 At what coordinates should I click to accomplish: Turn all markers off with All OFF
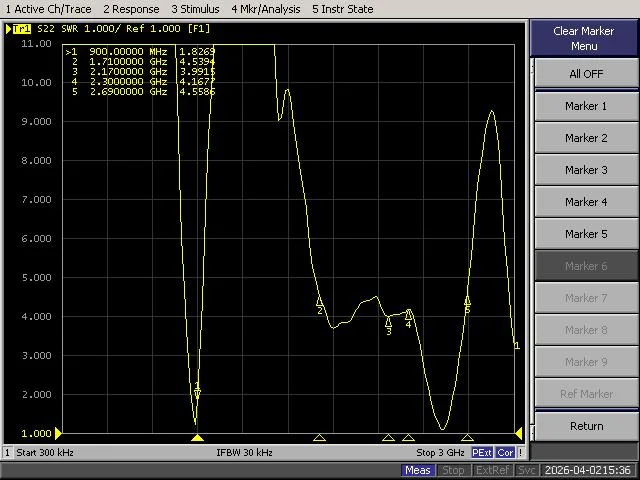(x=586, y=74)
